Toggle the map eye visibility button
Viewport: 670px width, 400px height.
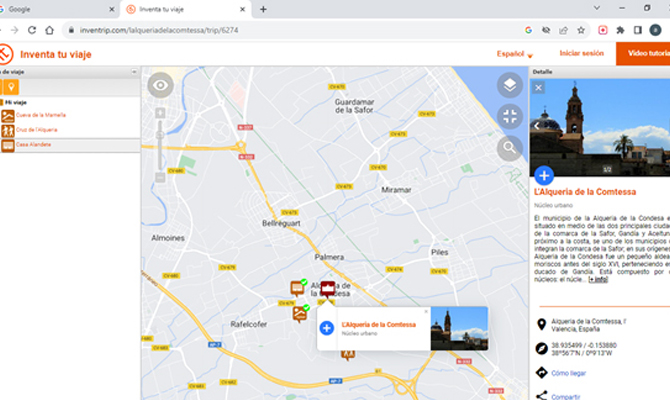[161, 85]
